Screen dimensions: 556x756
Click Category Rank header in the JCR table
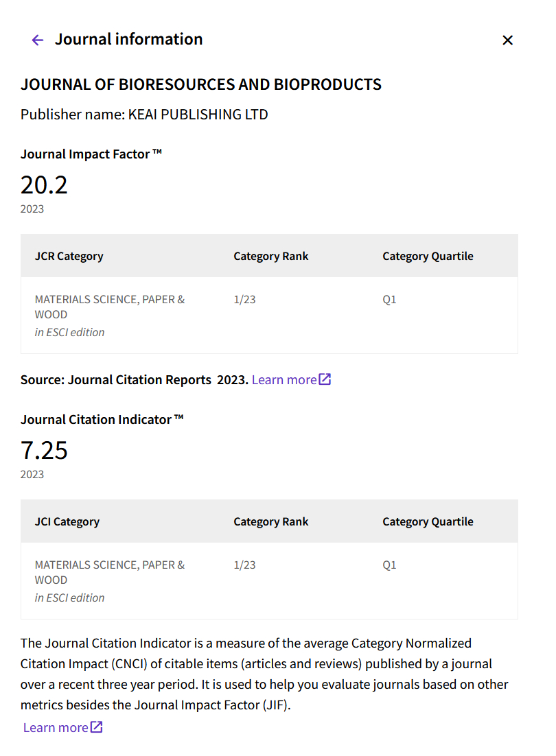[x=271, y=256]
